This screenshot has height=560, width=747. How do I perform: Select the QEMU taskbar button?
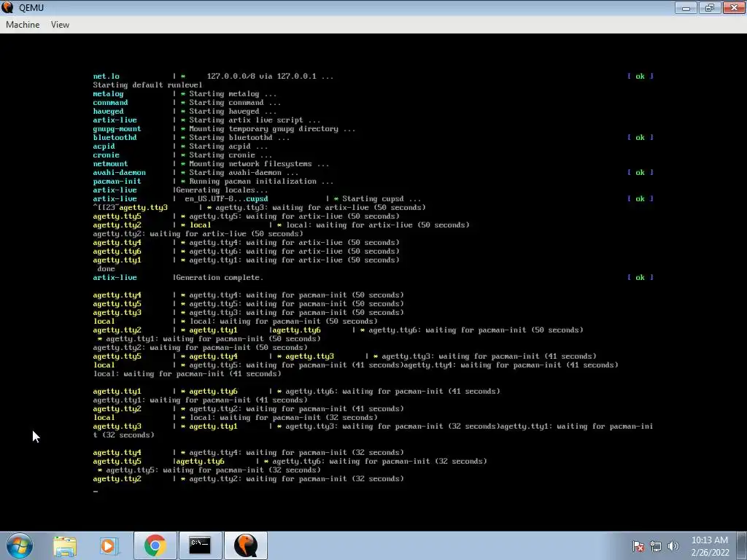coord(245,546)
